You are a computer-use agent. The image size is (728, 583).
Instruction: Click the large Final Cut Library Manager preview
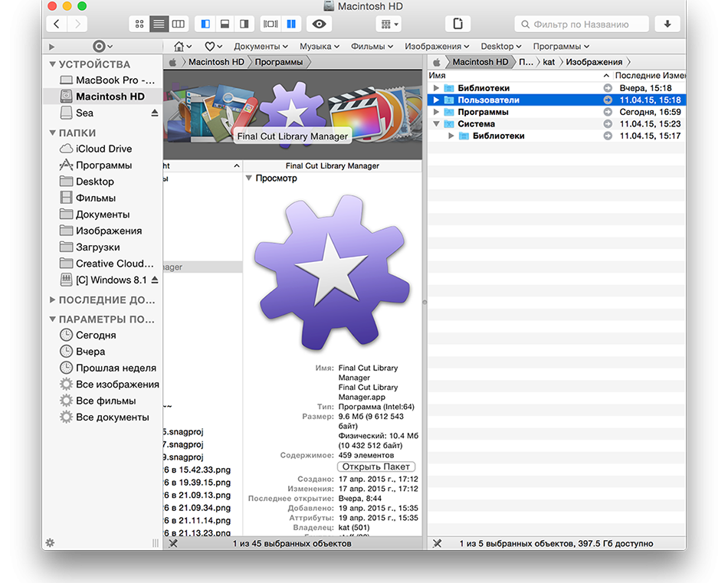tap(332, 273)
